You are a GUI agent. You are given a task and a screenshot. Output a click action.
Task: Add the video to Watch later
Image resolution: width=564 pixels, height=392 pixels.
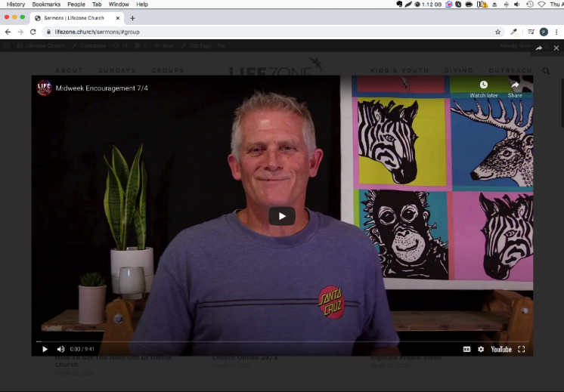484,88
